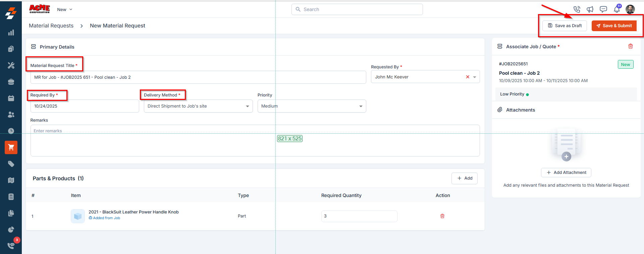Open the calendar icon in sidebar
644x254 pixels.
coord(11,98)
